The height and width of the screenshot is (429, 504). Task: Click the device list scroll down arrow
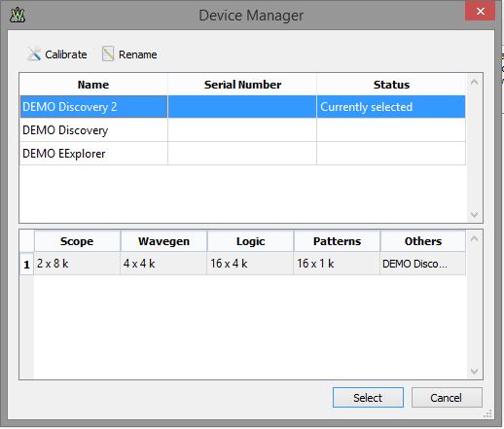point(474,215)
